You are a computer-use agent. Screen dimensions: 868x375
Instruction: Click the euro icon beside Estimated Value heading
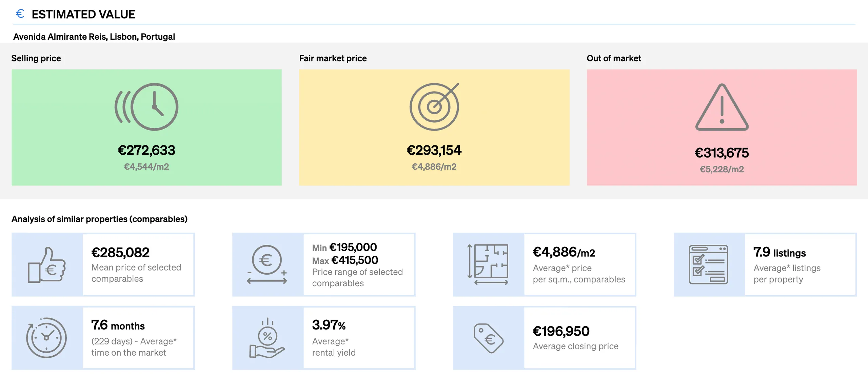click(20, 14)
